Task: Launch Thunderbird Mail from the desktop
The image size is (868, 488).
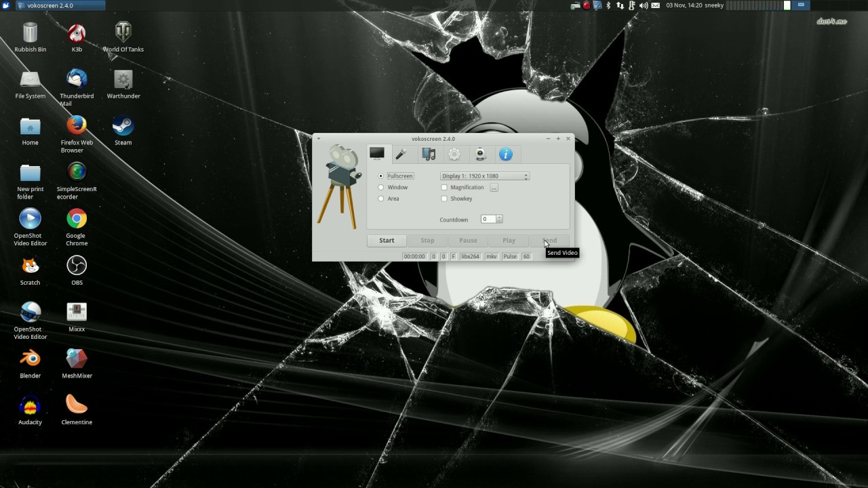Action: (x=77, y=87)
